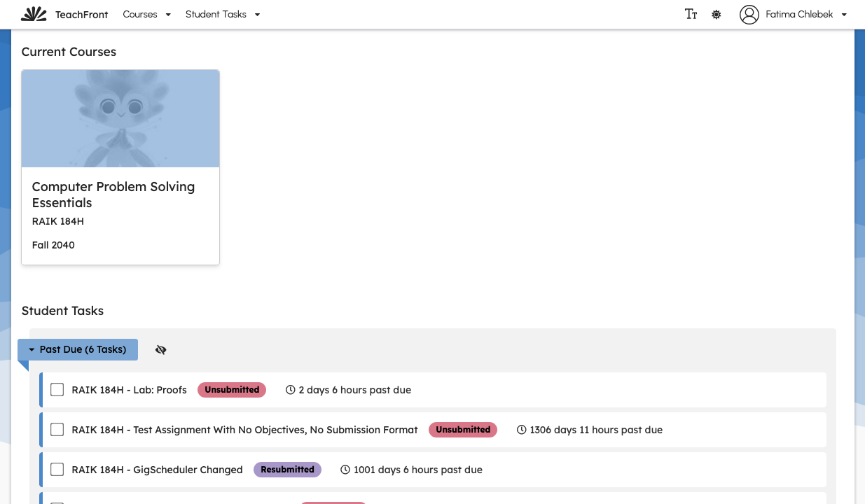Click Unsubmitted badge on Test Assignment row
Screen dimensions: 865x504
[463, 430]
